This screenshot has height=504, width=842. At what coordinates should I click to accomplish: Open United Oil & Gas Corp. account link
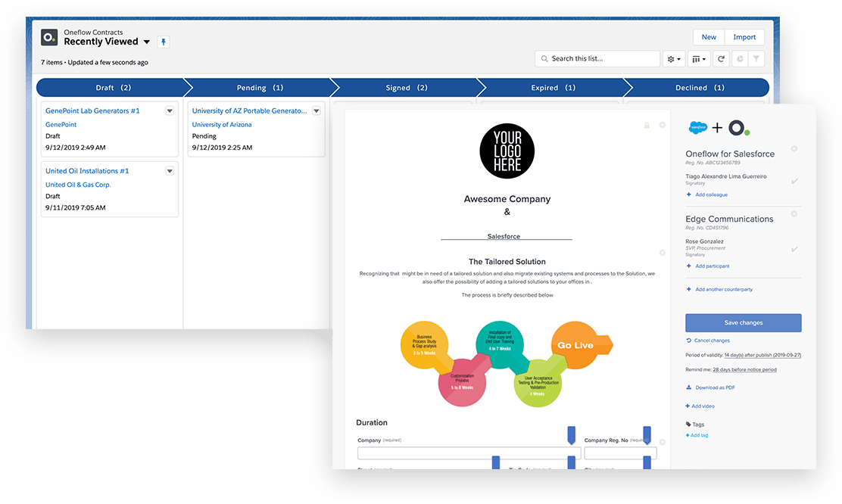[78, 185]
